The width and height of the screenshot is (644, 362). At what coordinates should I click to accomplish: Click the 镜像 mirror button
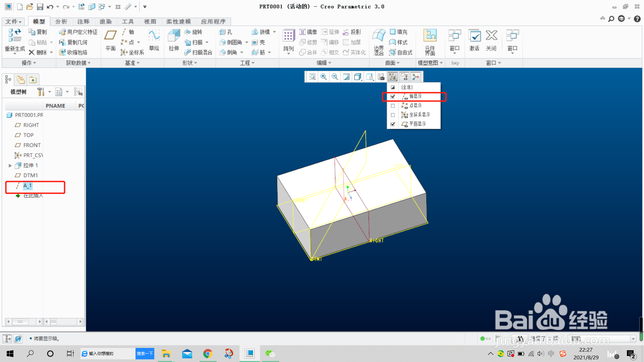coord(308,32)
